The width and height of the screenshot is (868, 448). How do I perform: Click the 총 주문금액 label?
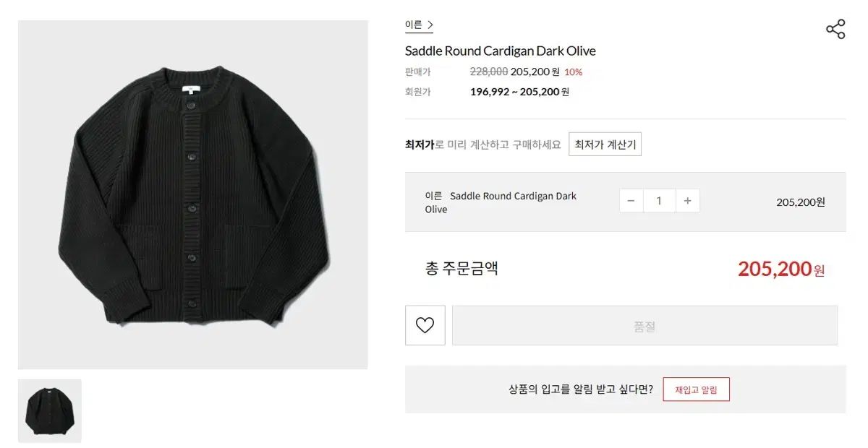[461, 269]
